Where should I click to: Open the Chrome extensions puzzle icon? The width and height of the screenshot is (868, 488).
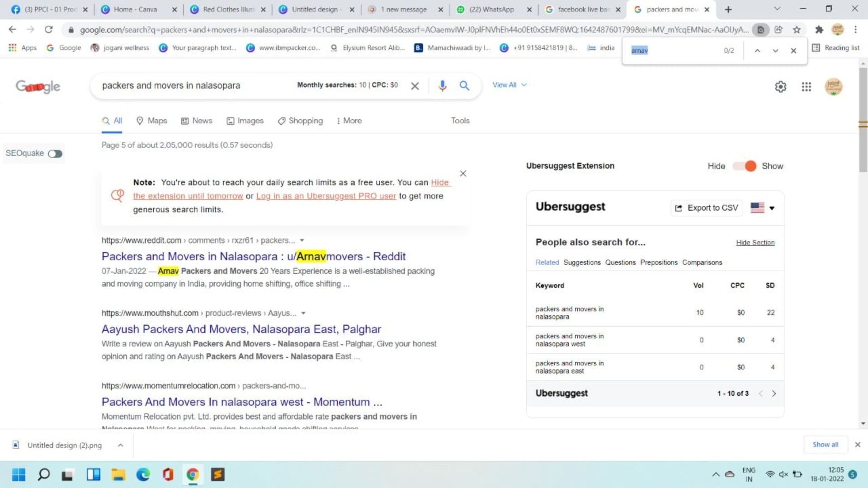[x=819, y=30]
